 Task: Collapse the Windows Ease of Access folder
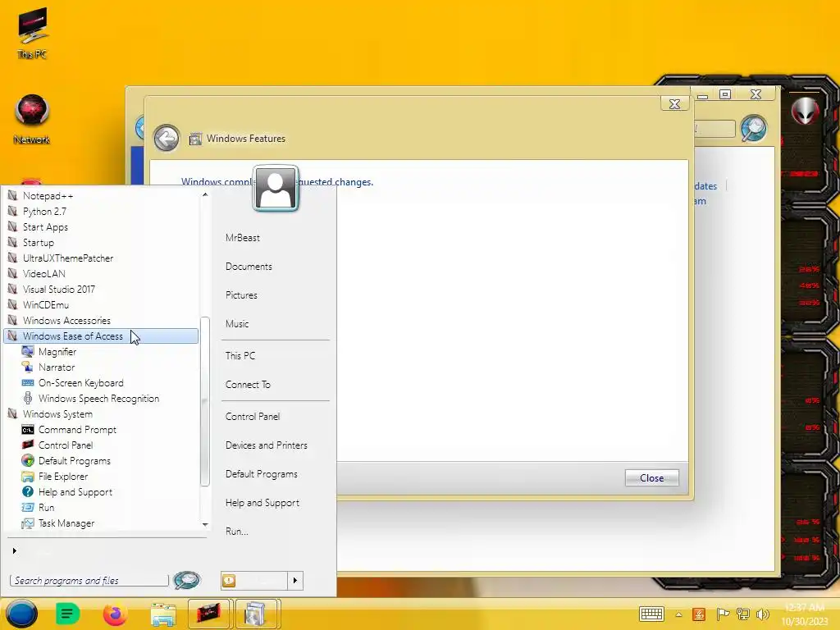click(101, 336)
